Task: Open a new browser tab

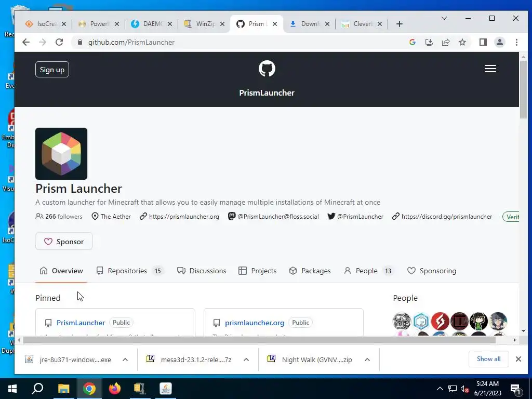Action: tap(400, 24)
